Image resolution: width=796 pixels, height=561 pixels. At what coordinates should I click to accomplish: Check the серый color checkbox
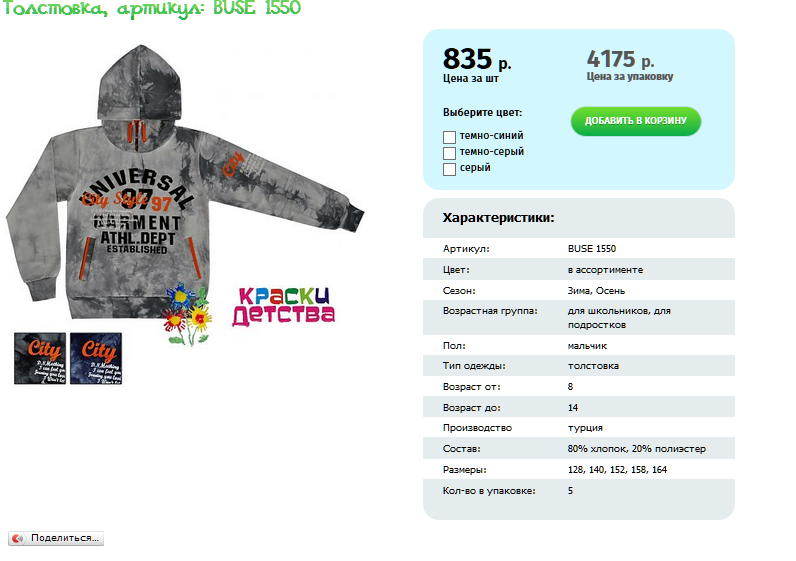(449, 169)
